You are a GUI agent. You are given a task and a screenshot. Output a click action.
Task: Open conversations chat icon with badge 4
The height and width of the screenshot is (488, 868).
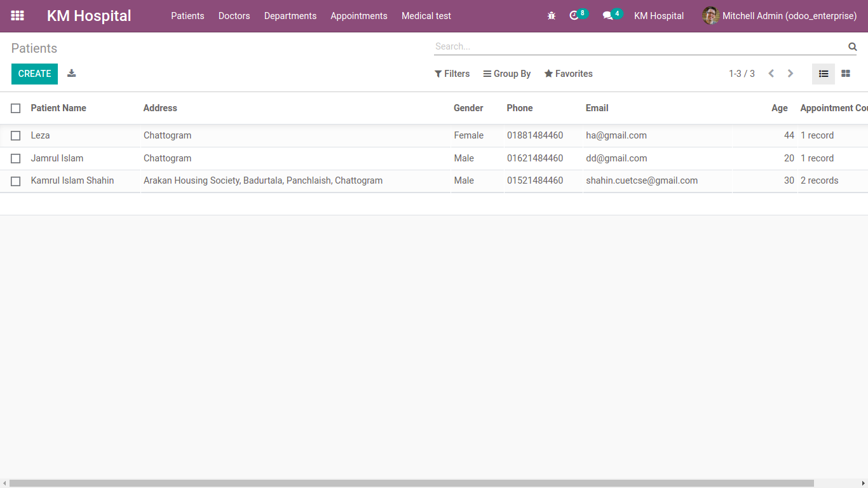point(612,15)
